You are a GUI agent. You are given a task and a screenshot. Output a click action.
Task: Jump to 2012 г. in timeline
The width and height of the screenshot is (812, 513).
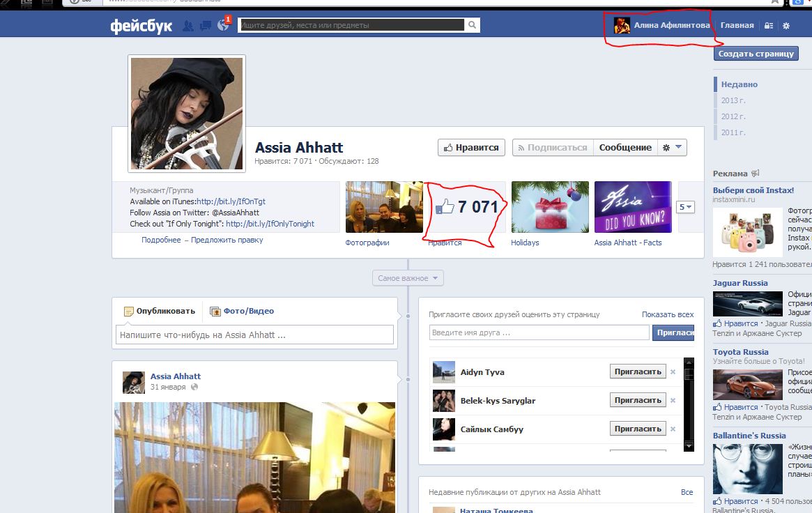coord(733,116)
